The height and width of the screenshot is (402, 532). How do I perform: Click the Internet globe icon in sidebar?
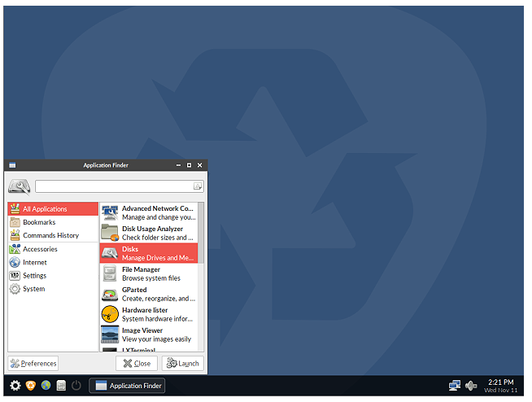coord(15,262)
